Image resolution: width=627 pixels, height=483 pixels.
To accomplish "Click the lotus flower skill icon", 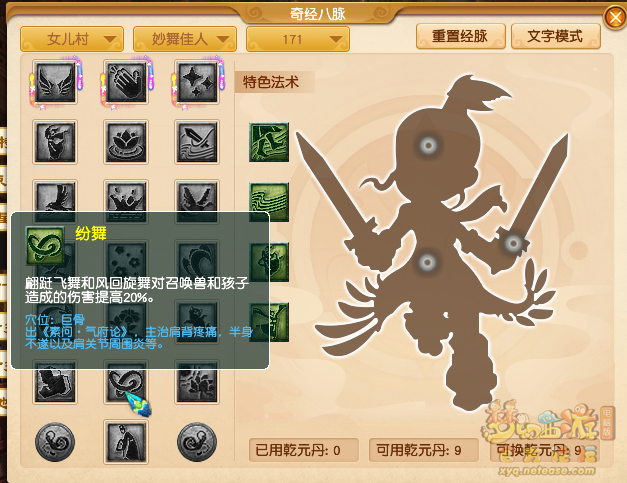I will [126, 142].
